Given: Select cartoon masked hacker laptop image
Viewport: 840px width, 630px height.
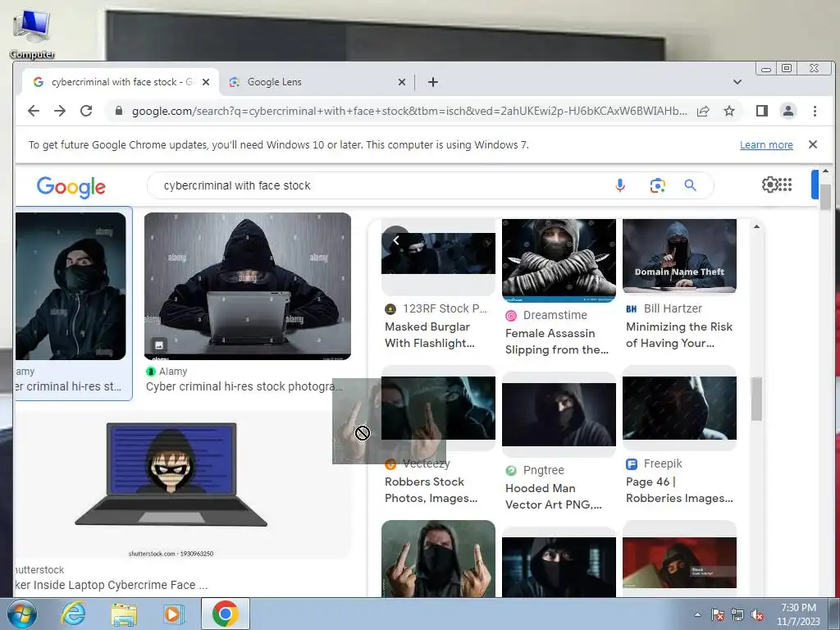Looking at the screenshot, I should click(x=171, y=485).
